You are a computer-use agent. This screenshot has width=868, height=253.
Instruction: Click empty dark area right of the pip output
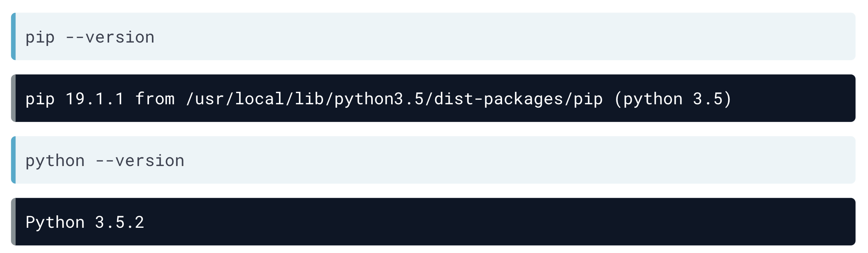pos(794,98)
